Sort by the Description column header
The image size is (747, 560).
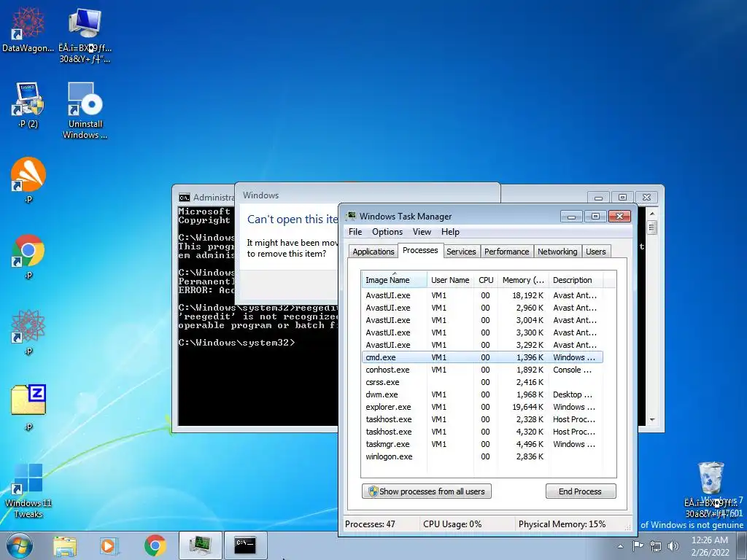pyautogui.click(x=576, y=280)
